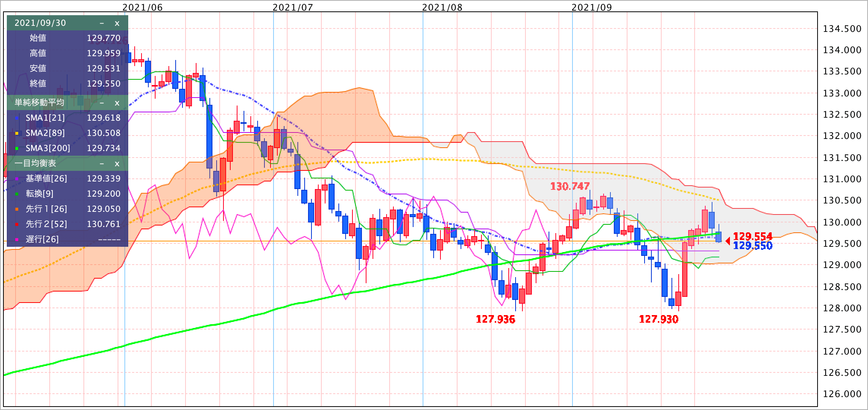Click the SMA3[200] green color marker
This screenshot has height=410, width=868.
[17, 148]
